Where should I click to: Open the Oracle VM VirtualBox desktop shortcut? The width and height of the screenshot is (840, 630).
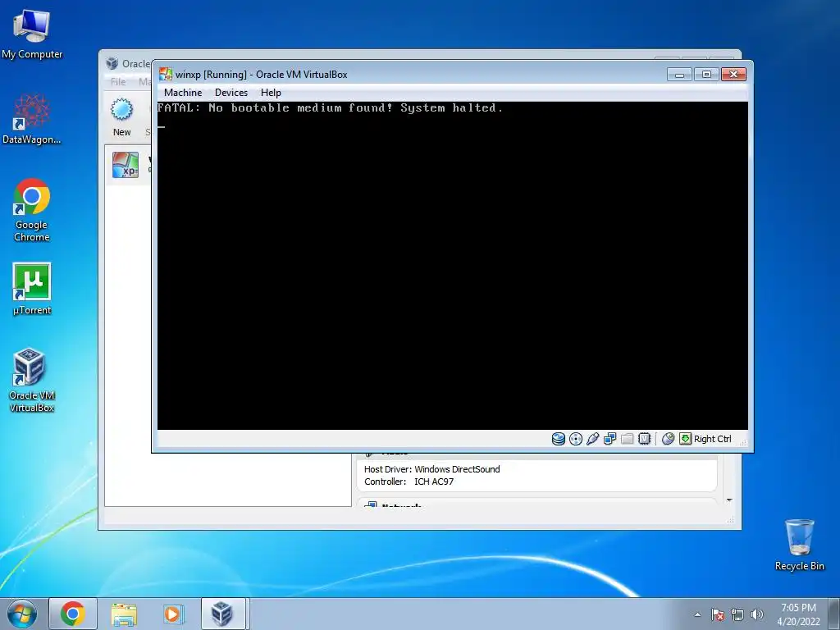[x=30, y=367]
